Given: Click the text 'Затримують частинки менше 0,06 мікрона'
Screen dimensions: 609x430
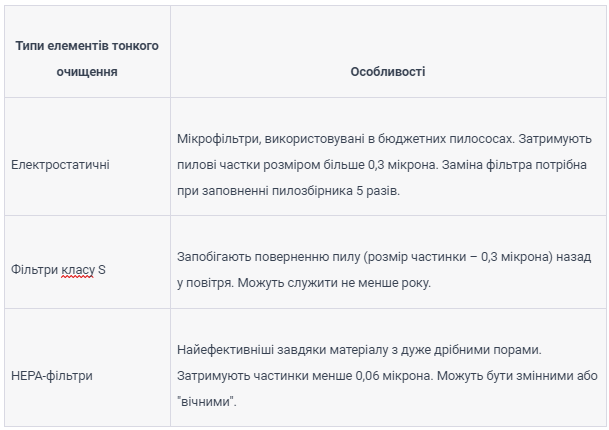Looking at the screenshot, I should click(x=305, y=376).
